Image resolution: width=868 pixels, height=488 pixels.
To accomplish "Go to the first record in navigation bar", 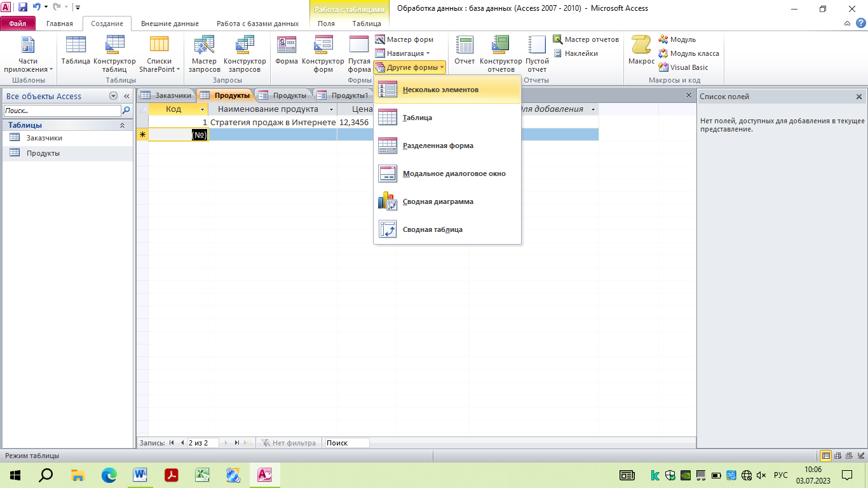I will coord(172,443).
